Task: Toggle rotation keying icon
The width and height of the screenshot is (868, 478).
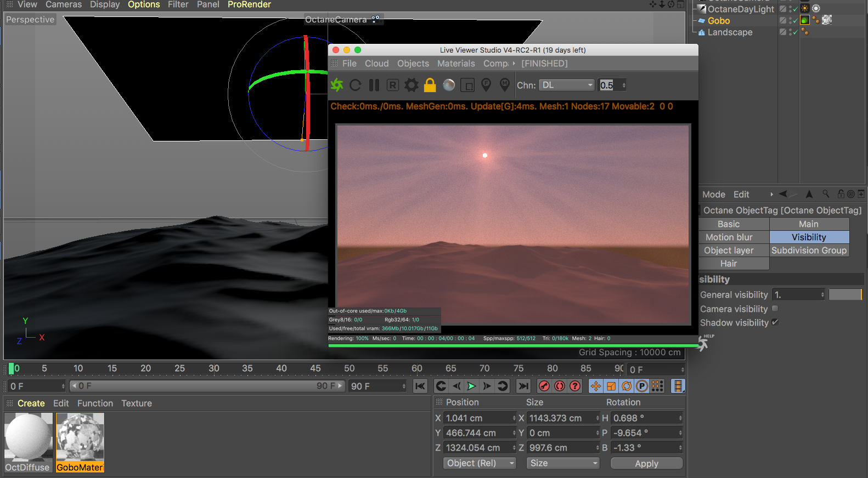Action: (627, 386)
